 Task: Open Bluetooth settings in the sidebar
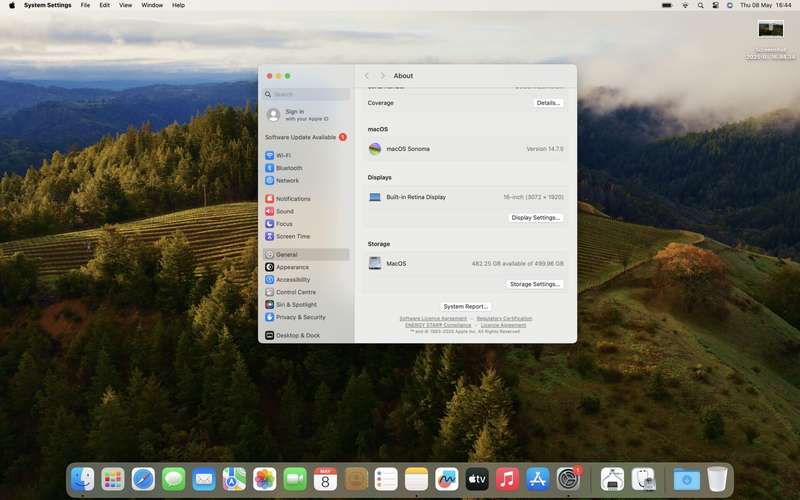click(x=306, y=168)
